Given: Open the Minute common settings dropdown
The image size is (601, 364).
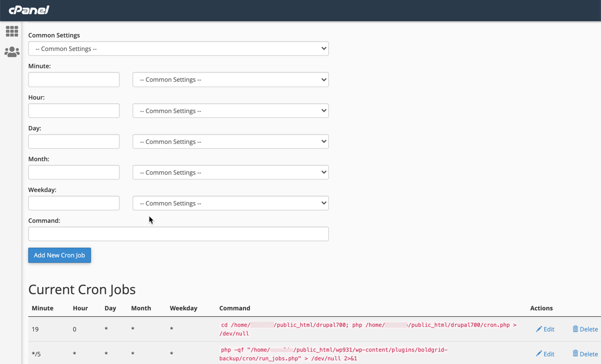Looking at the screenshot, I should (x=230, y=80).
